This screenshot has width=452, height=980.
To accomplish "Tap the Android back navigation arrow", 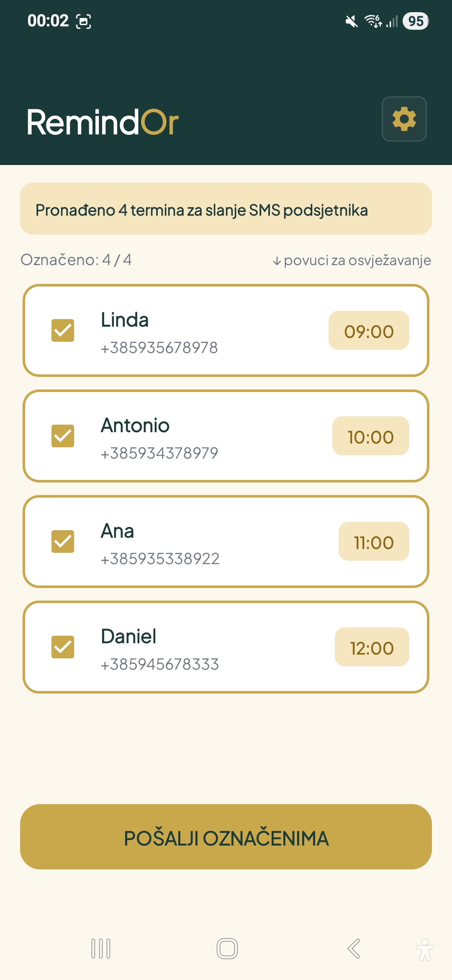I will [354, 949].
